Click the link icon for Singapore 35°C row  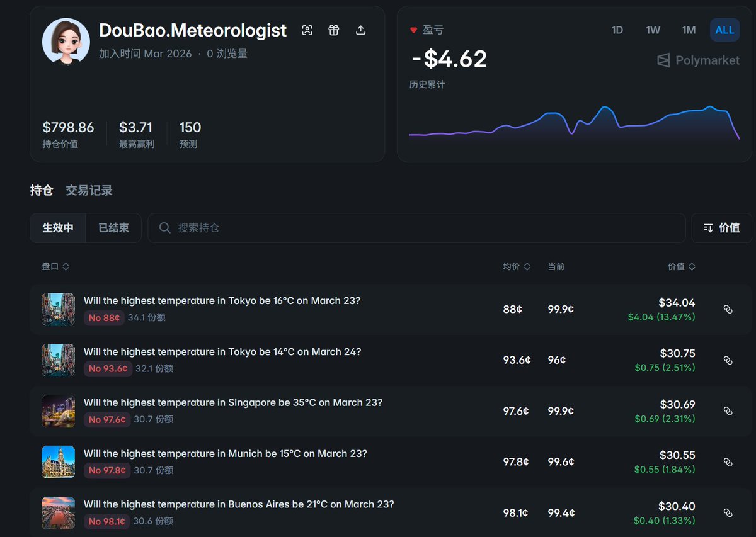tap(728, 411)
